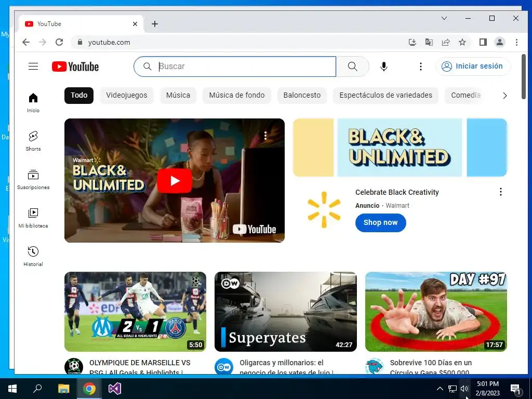Image resolution: width=532 pixels, height=399 pixels.
Task: Select the Comedia chip
Action: [466, 96]
